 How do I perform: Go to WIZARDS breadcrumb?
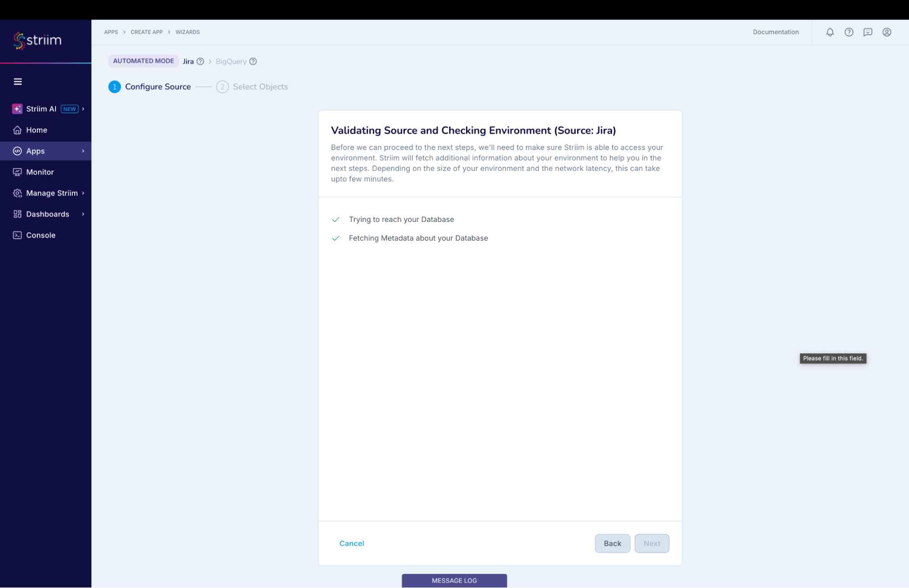click(187, 32)
